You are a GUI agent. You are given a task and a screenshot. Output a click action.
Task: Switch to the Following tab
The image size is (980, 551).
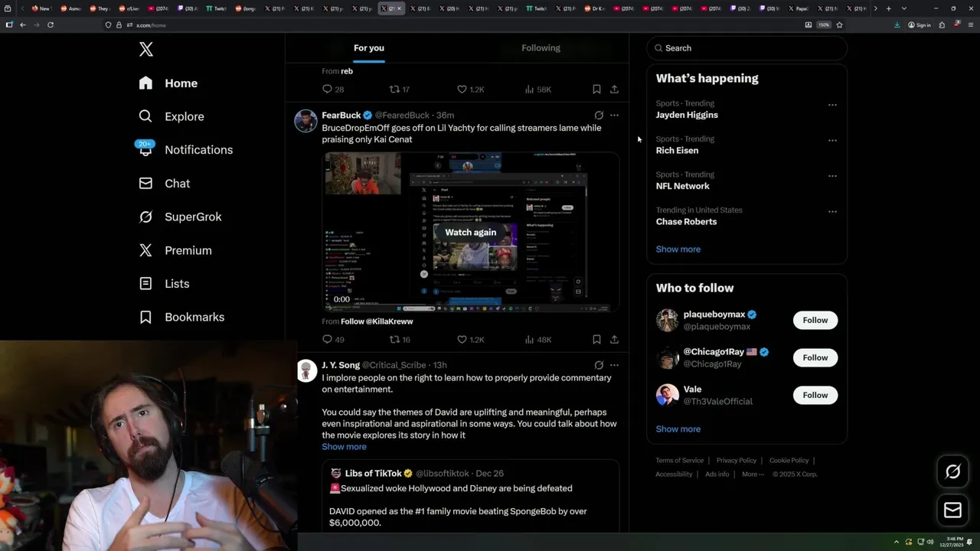click(x=541, y=48)
